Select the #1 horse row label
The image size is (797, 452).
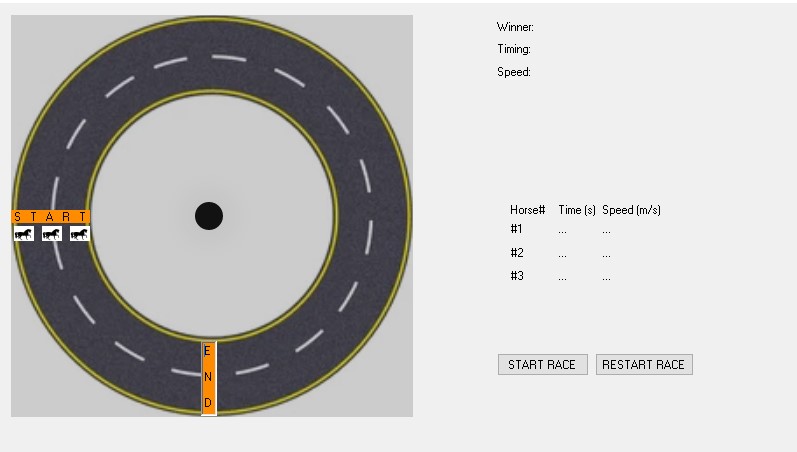pos(516,229)
